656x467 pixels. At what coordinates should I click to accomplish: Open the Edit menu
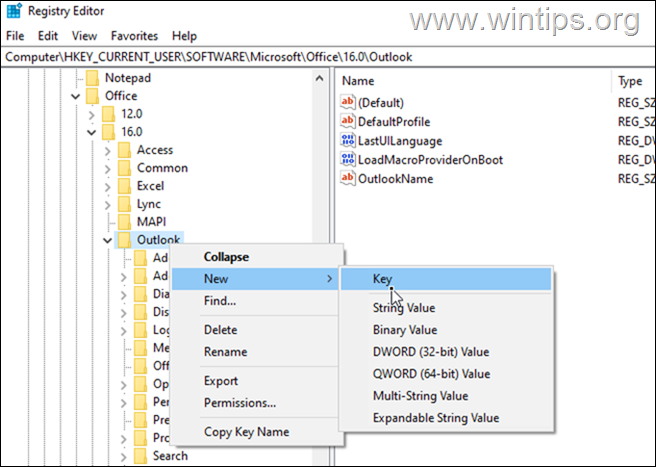click(48, 36)
